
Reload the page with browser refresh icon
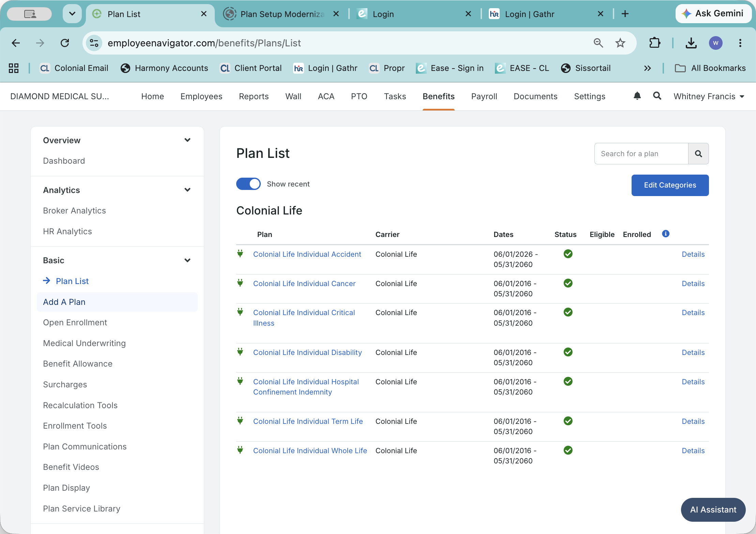[65, 43]
